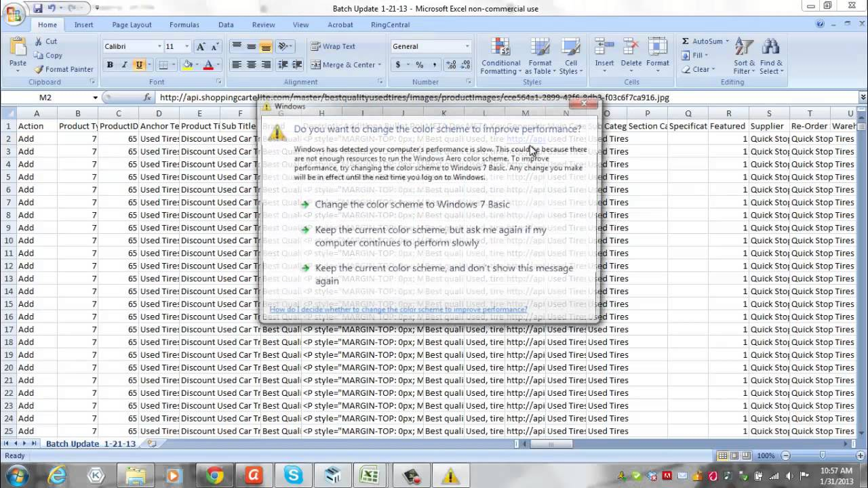The height and width of the screenshot is (488, 868).
Task: Click the Office button
Action: click(x=14, y=14)
